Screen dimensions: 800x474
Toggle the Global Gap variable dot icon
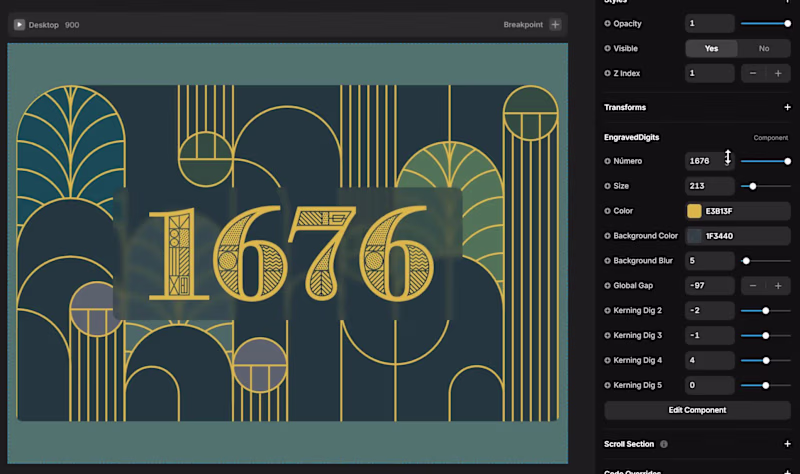(x=607, y=286)
